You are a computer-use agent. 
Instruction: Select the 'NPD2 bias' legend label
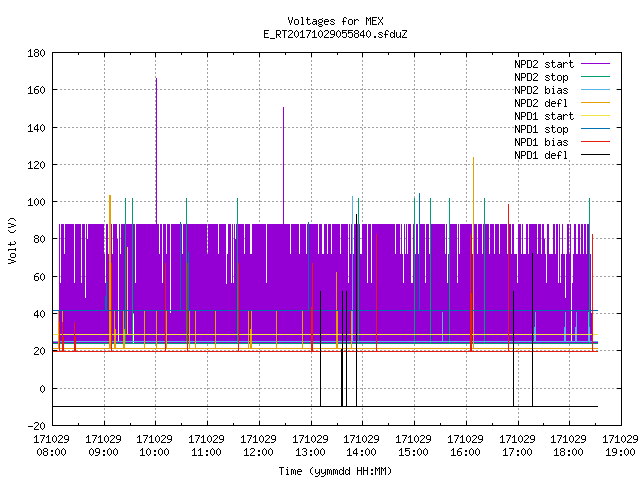point(541,90)
